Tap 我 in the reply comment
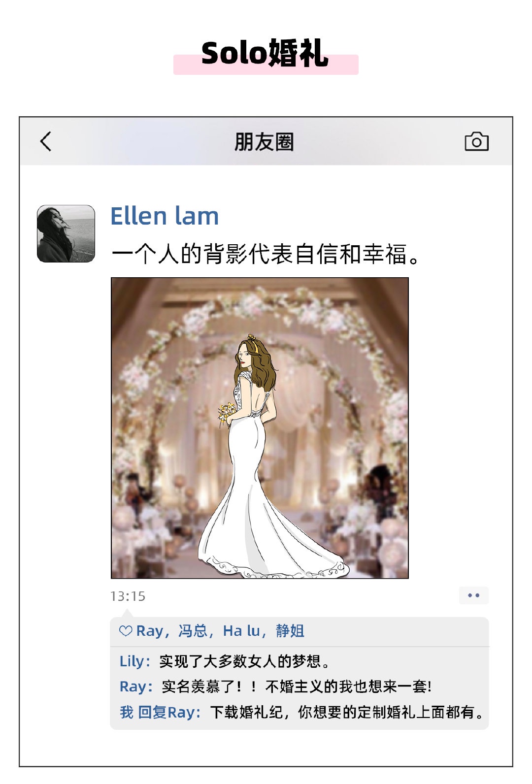Image resolution: width=532 pixels, height=784 pixels. tap(127, 712)
